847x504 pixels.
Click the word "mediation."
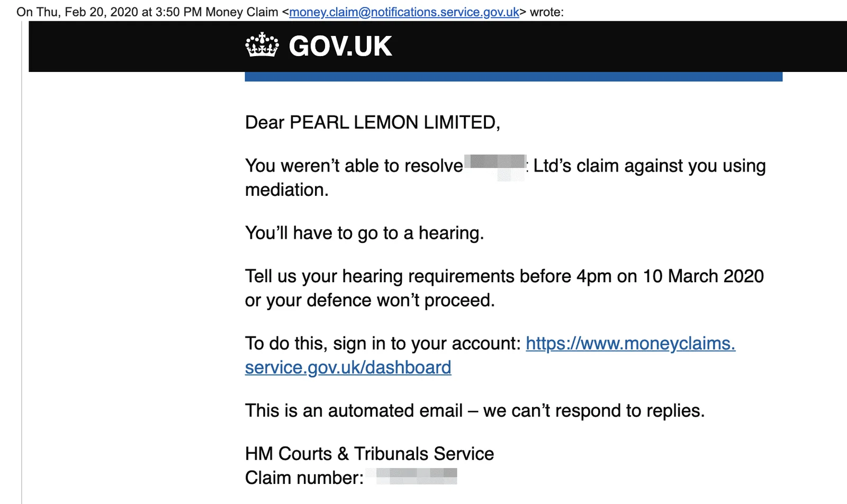point(287,190)
